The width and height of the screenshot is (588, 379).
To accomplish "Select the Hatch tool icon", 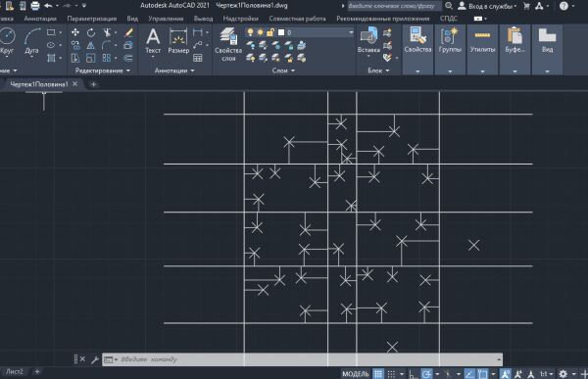I will pos(51,58).
